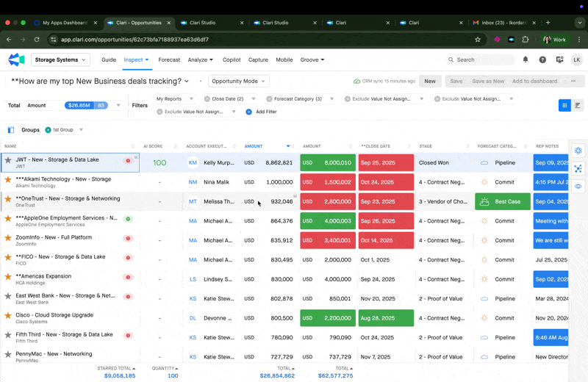Screen dimensions: 588x382
Task: Click the green USD 8,000,010 amount cell
Action: click(328, 162)
